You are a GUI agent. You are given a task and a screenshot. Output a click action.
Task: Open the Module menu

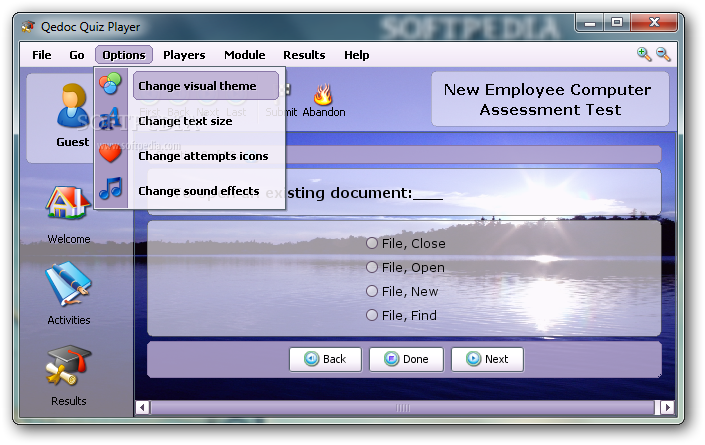pos(245,55)
